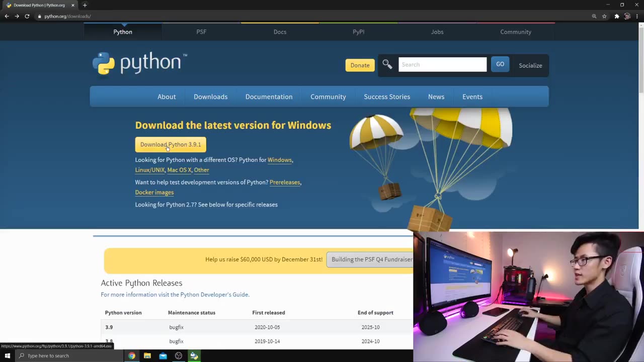
Task: Click the browser forward arrow
Action: (x=17, y=16)
